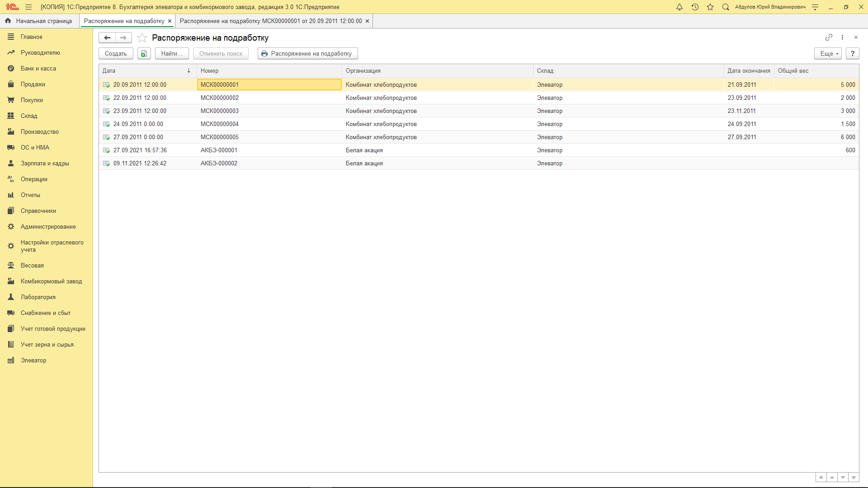Open notifications bell icon
Screen dimensions: 868x488
point(679,7)
